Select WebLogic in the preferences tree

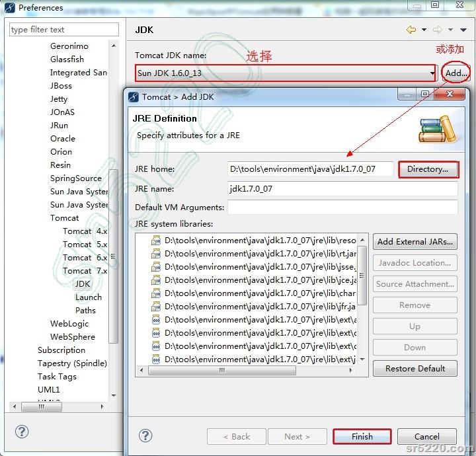(69, 324)
